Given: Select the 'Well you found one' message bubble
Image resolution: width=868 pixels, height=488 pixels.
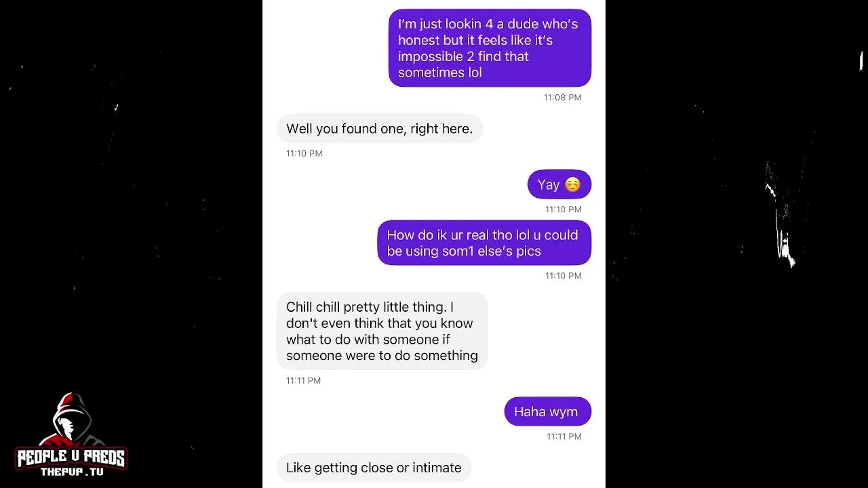Looking at the screenshot, I should pos(380,128).
